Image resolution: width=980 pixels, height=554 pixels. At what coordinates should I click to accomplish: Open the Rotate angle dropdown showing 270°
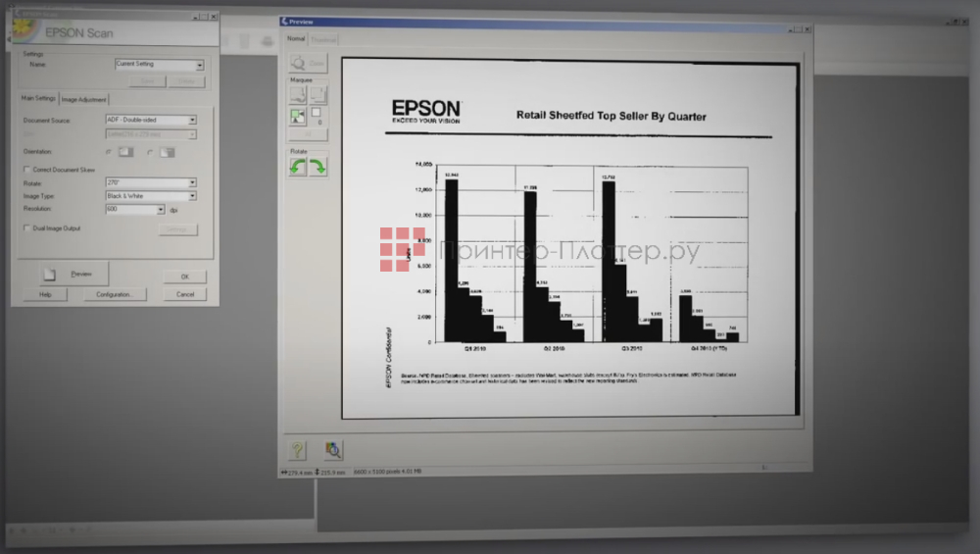coord(192,183)
